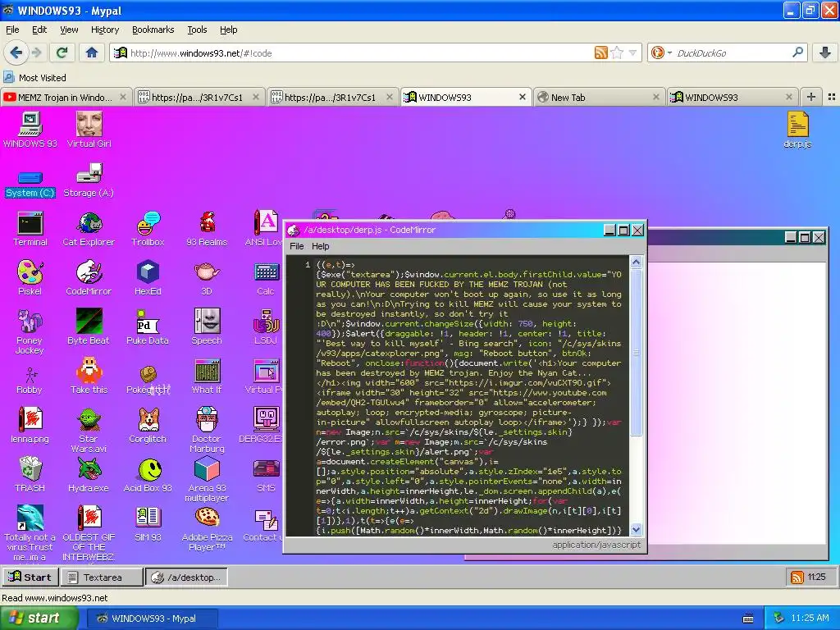Open the Doctor Marburg icon
Viewport: 840px width, 630px height.
207,431
